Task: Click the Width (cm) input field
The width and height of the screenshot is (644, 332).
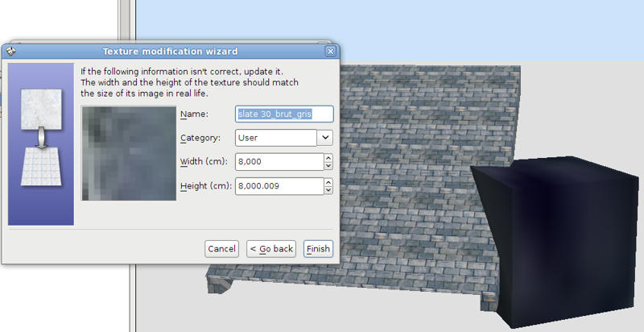Action: point(279,162)
